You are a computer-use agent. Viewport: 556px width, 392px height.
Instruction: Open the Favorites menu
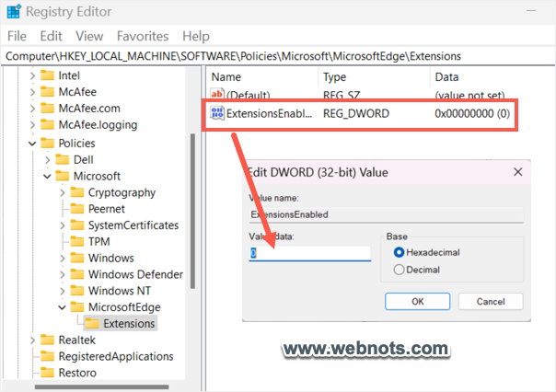tap(143, 36)
